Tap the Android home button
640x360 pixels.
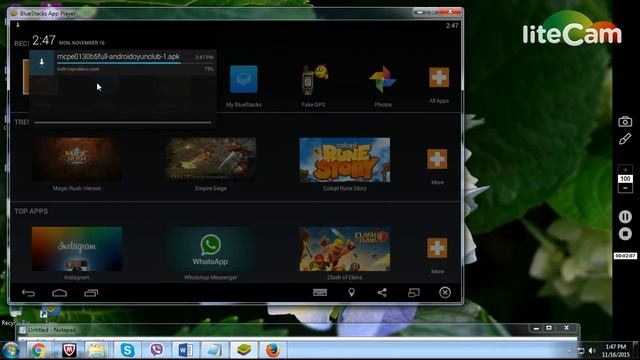coord(60,293)
